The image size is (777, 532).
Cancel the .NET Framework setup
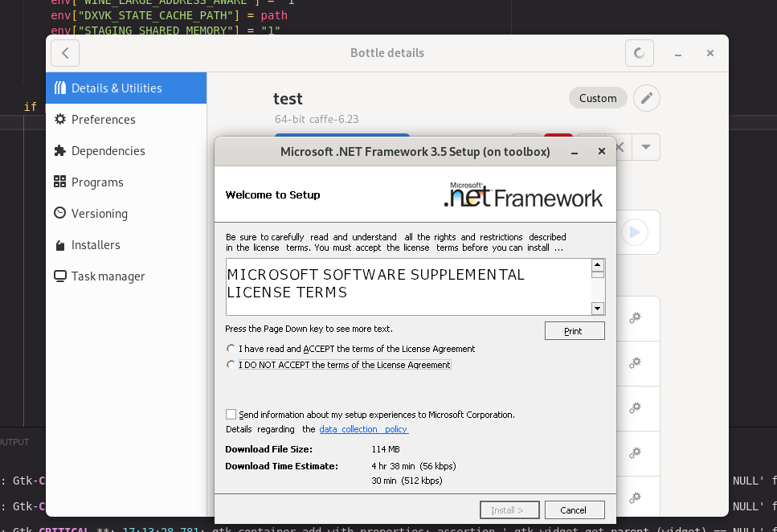(575, 509)
